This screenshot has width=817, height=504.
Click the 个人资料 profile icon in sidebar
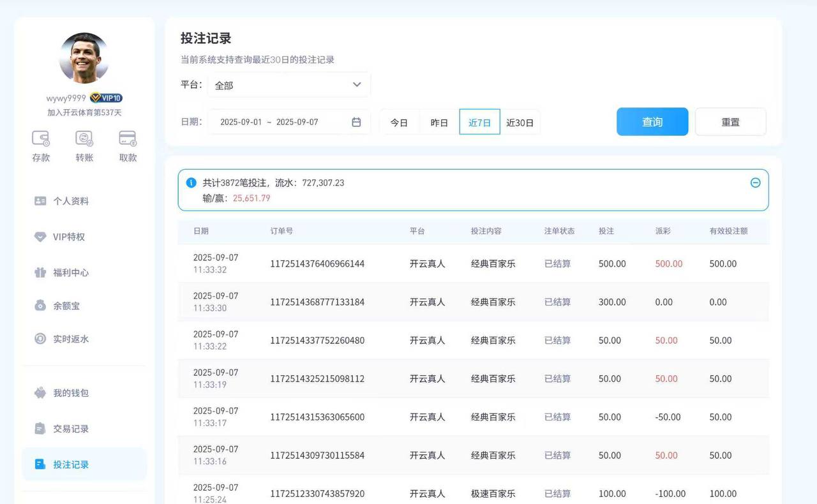tap(41, 201)
